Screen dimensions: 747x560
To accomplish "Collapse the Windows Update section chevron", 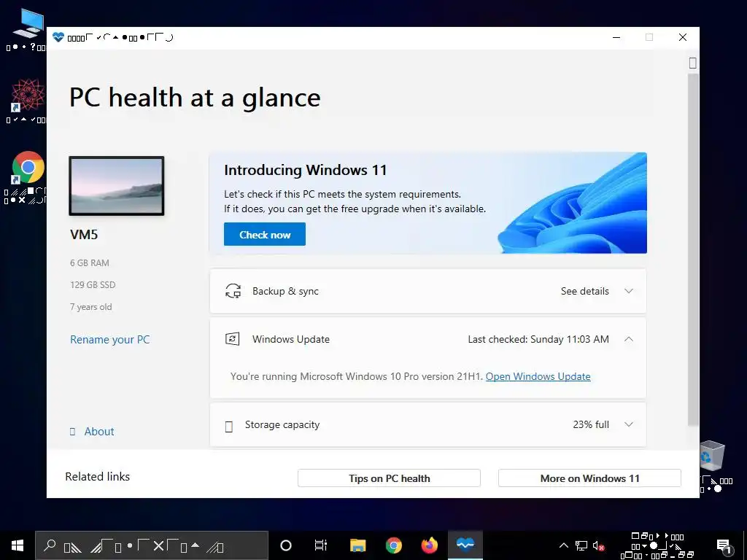I will (x=629, y=339).
